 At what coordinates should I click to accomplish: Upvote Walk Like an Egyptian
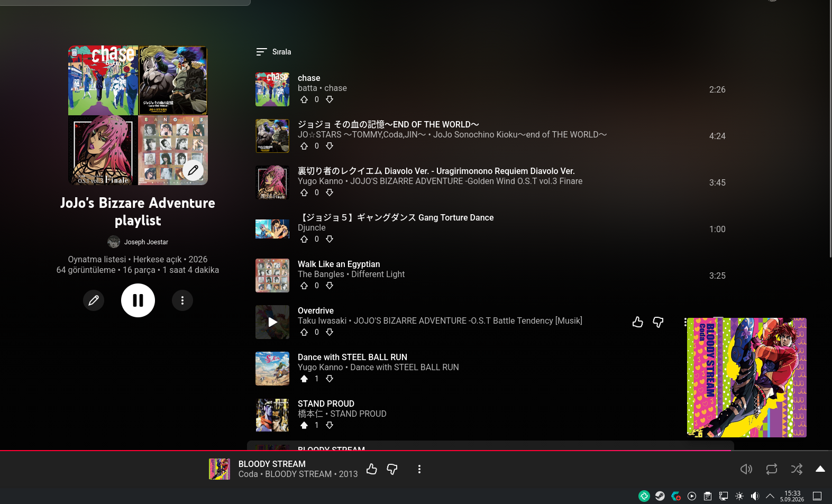pos(304,286)
